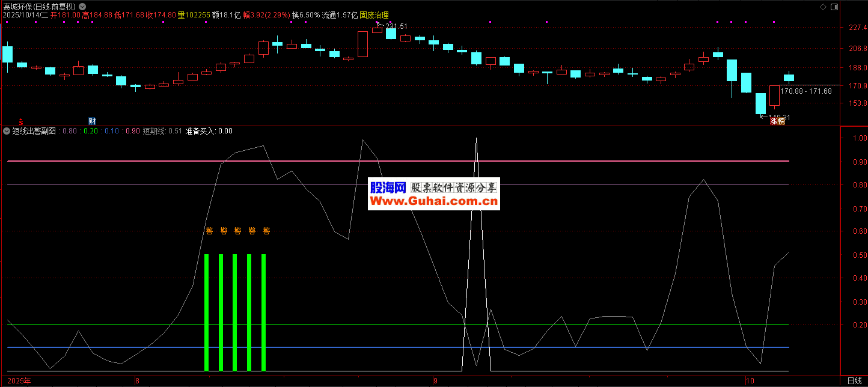Click the 固废治理 sector link
868x387 pixels.
pos(374,15)
